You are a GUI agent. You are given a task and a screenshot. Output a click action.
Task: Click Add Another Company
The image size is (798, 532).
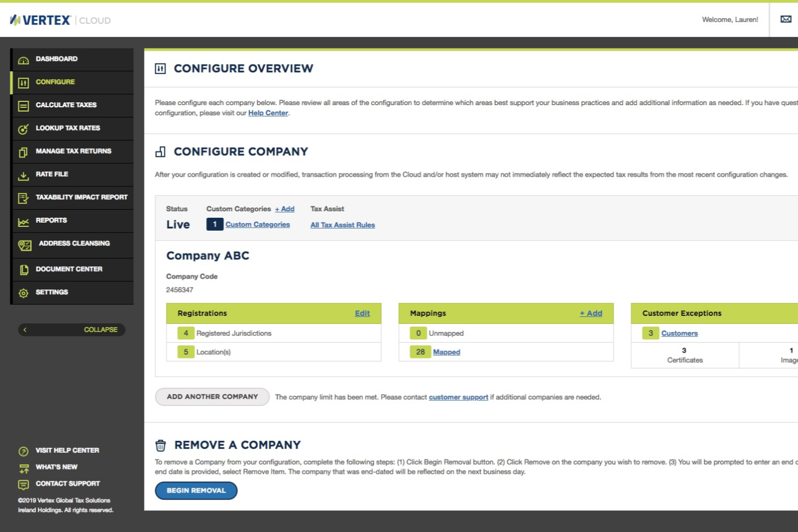(212, 397)
